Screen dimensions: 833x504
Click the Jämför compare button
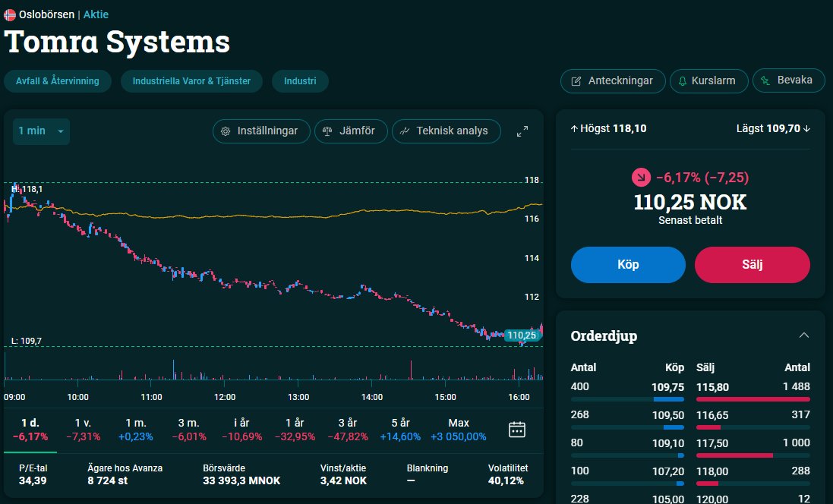[351, 131]
